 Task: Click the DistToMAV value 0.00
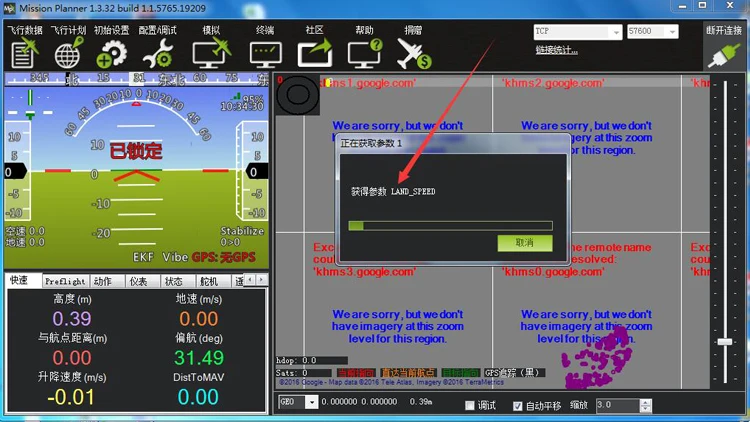click(x=199, y=397)
